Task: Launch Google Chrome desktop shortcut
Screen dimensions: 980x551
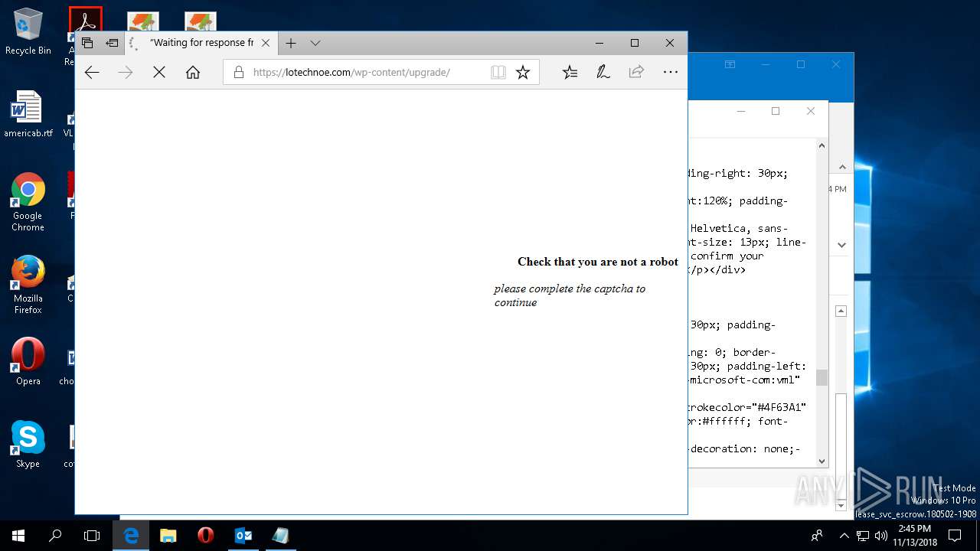Action: click(x=28, y=202)
